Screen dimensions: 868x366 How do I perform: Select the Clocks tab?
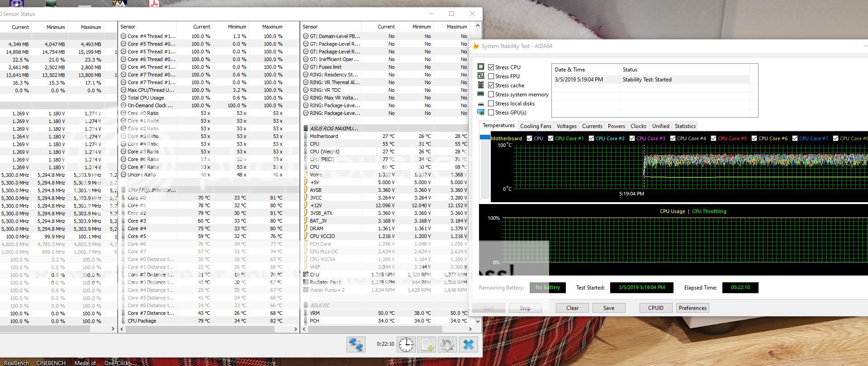pyautogui.click(x=638, y=126)
